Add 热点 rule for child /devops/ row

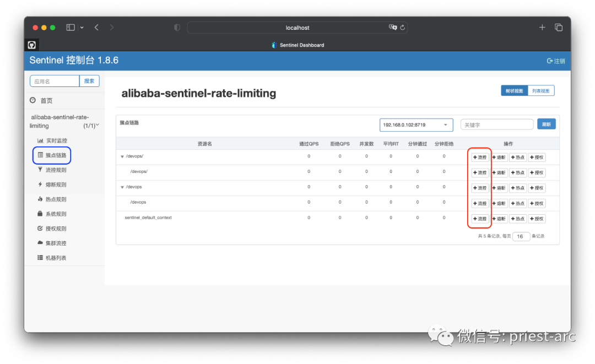point(517,172)
